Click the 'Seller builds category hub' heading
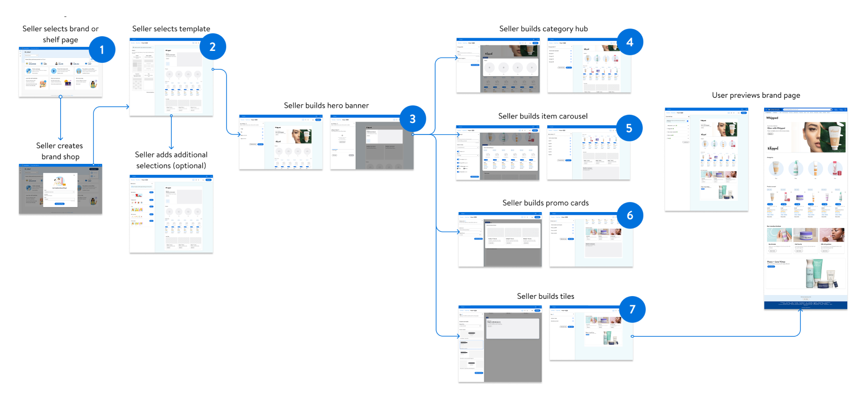The height and width of the screenshot is (403, 868). pyautogui.click(x=543, y=29)
